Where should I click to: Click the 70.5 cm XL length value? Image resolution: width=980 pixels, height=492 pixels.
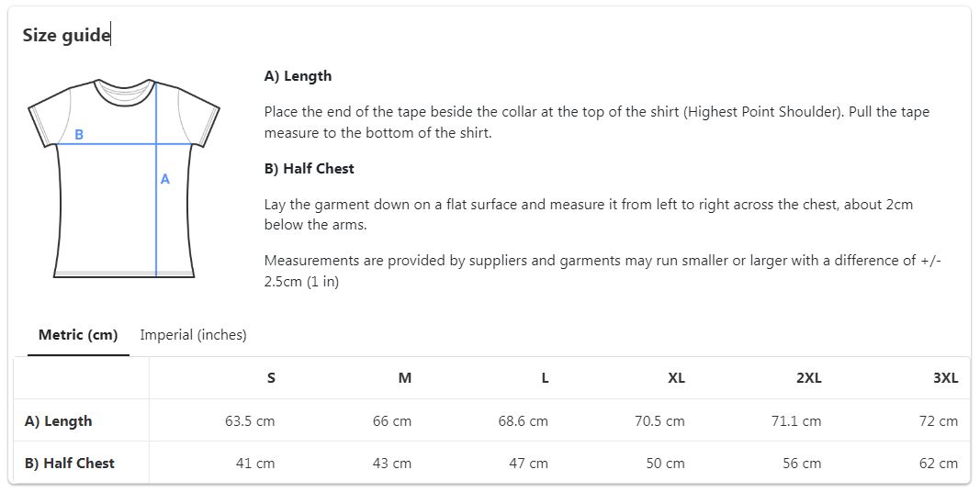[659, 420]
